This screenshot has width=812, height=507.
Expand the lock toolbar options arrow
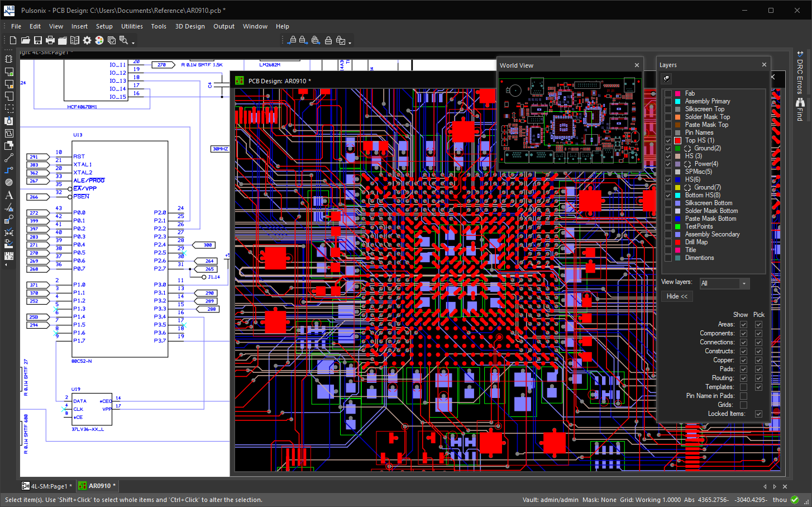pyautogui.click(x=350, y=42)
